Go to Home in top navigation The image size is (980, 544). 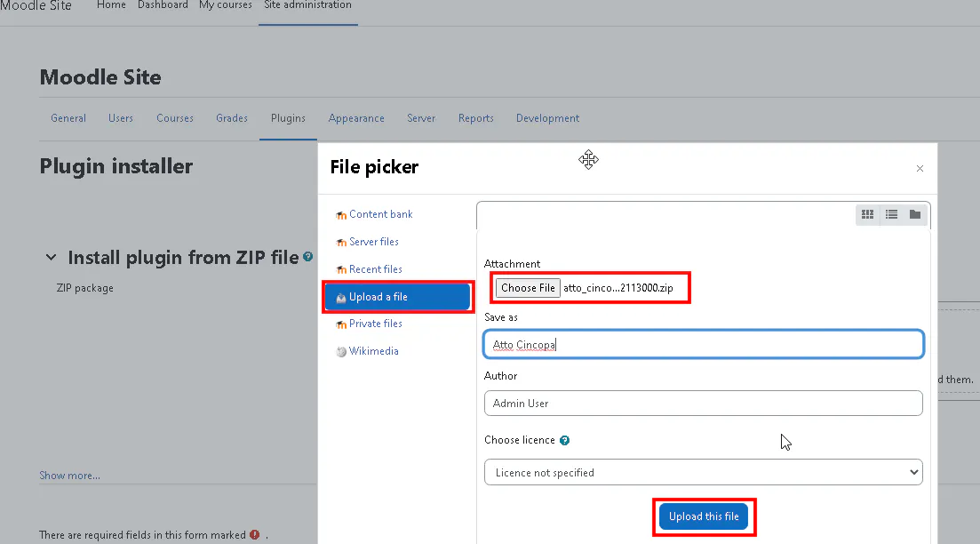[x=111, y=5]
